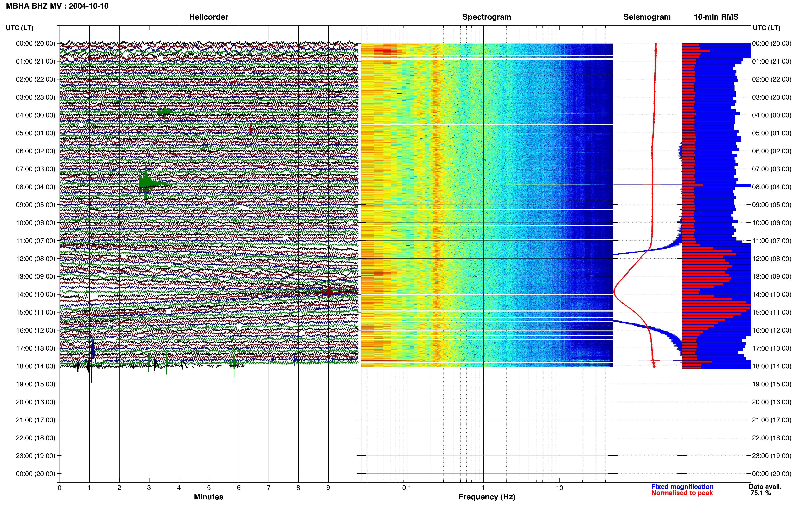Click the left '23:00 (19:00)' time label
This screenshot has height=508, width=812.
pos(36,456)
